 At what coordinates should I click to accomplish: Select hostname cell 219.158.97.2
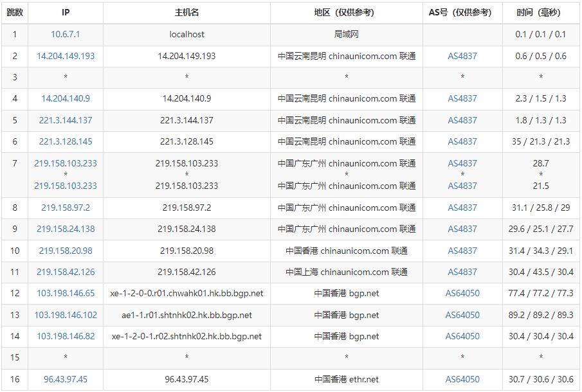click(186, 208)
